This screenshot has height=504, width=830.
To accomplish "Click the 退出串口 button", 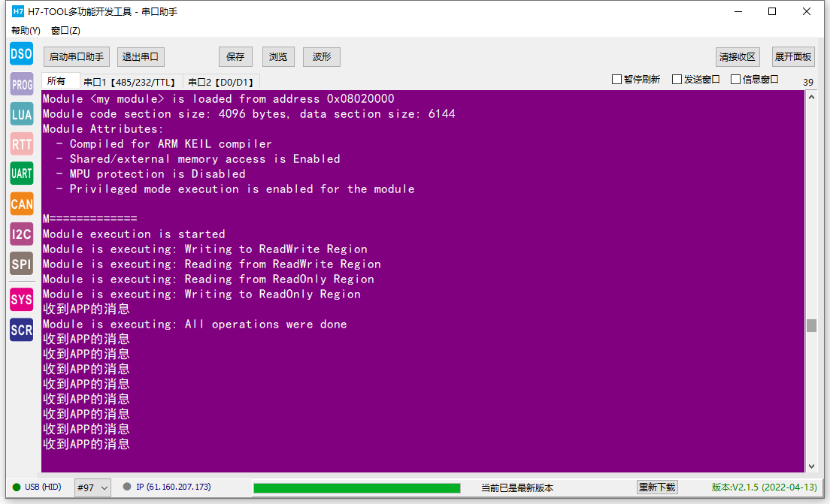I will pyautogui.click(x=141, y=56).
